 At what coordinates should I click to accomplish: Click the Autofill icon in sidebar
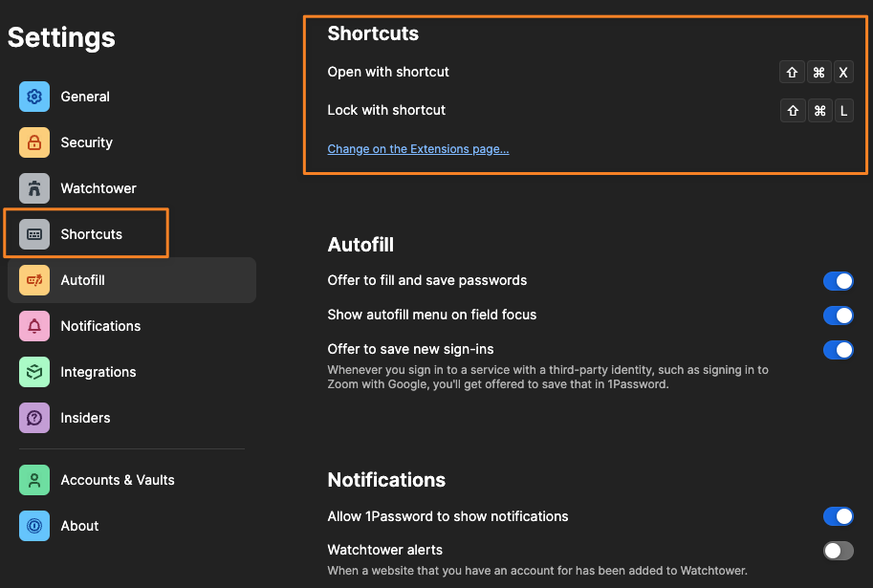coord(34,280)
